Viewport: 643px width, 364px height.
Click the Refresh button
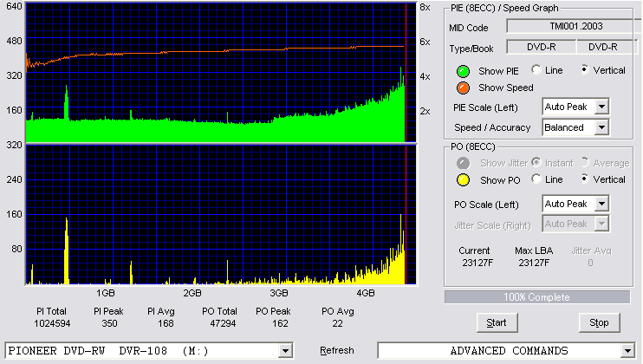(x=337, y=350)
